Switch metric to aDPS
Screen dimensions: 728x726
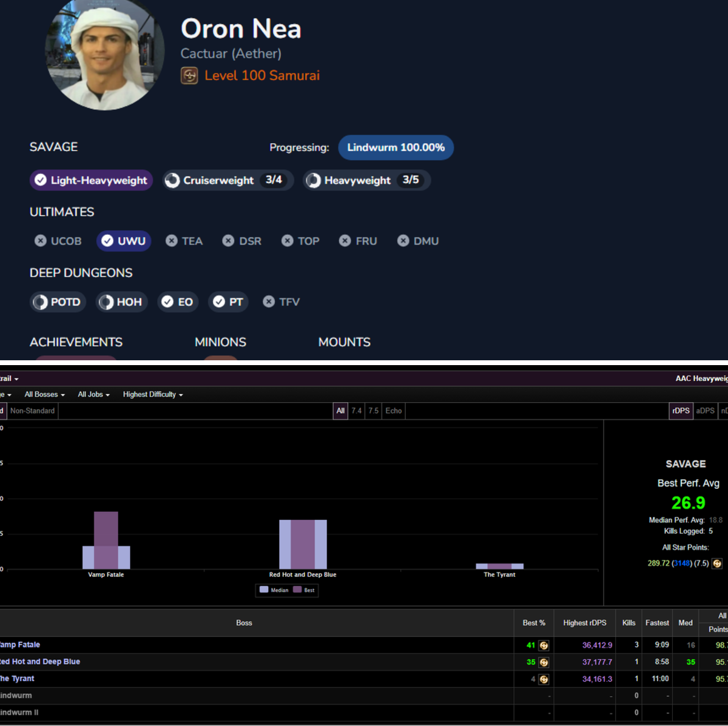coord(705,411)
